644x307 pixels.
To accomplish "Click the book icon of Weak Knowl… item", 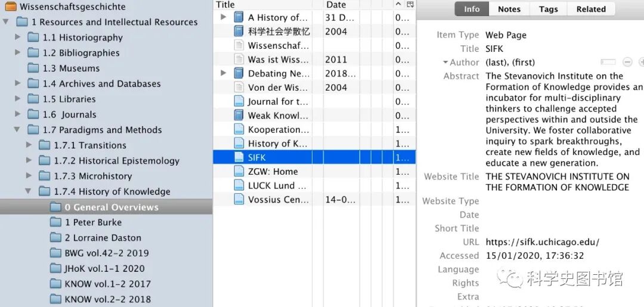I will coord(239,115).
